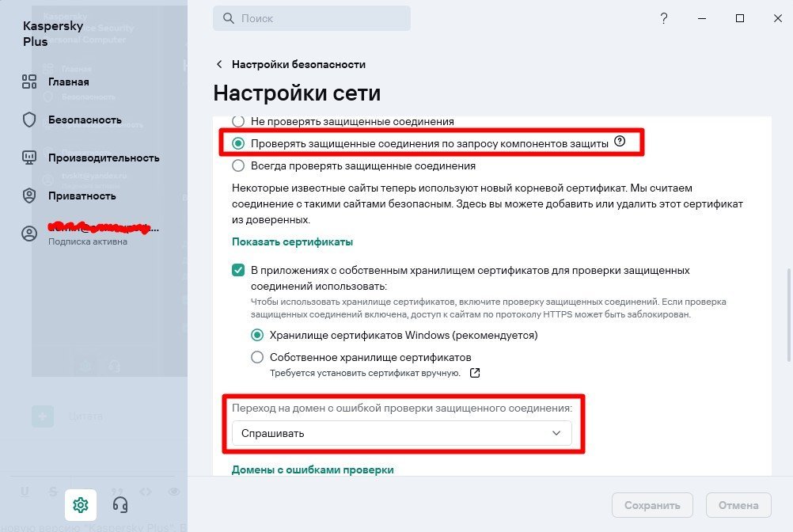This screenshot has width=793, height=532.
Task: Go back using the arrow beside Настройки безопасности
Action: click(219, 64)
